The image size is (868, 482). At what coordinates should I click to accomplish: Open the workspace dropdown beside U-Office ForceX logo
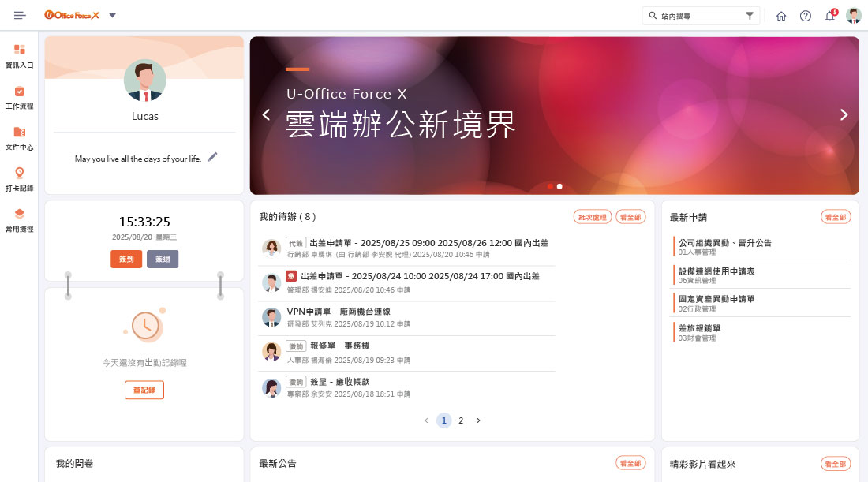pyautogui.click(x=112, y=14)
